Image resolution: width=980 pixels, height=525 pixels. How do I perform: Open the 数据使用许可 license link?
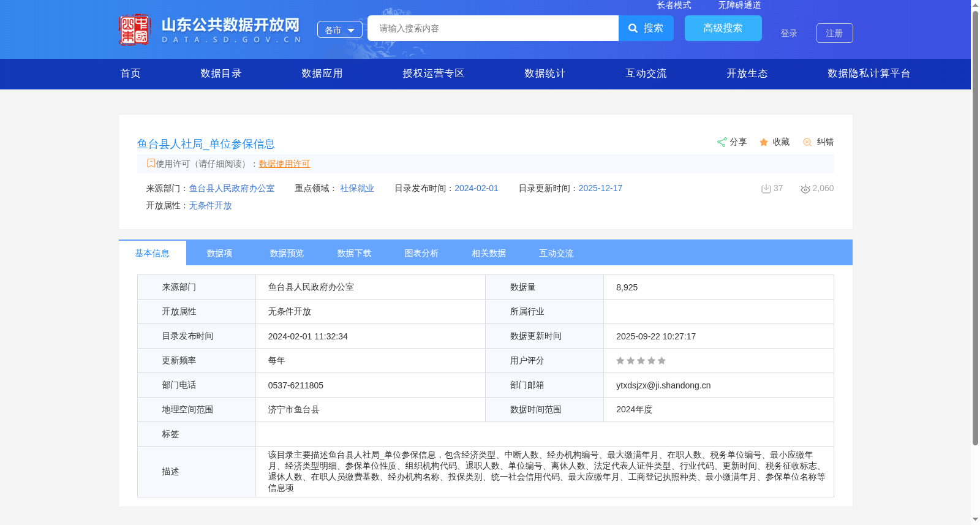click(285, 164)
